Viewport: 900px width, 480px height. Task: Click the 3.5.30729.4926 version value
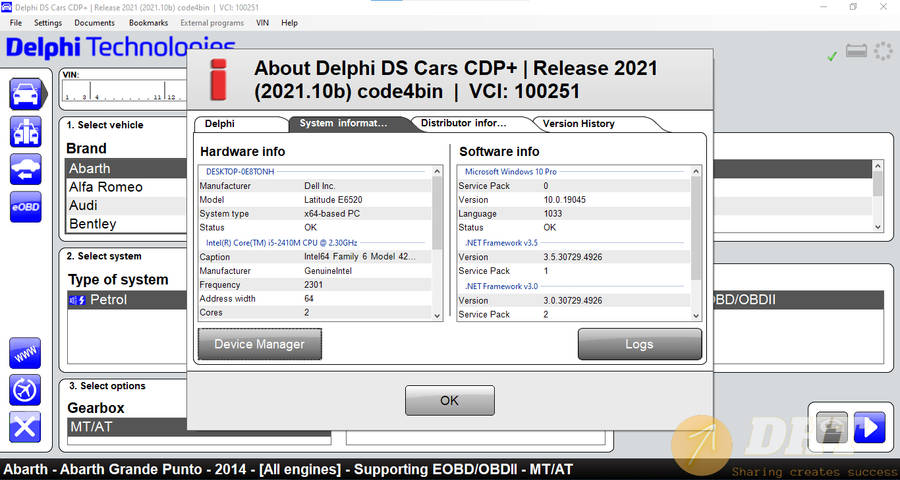point(573,257)
